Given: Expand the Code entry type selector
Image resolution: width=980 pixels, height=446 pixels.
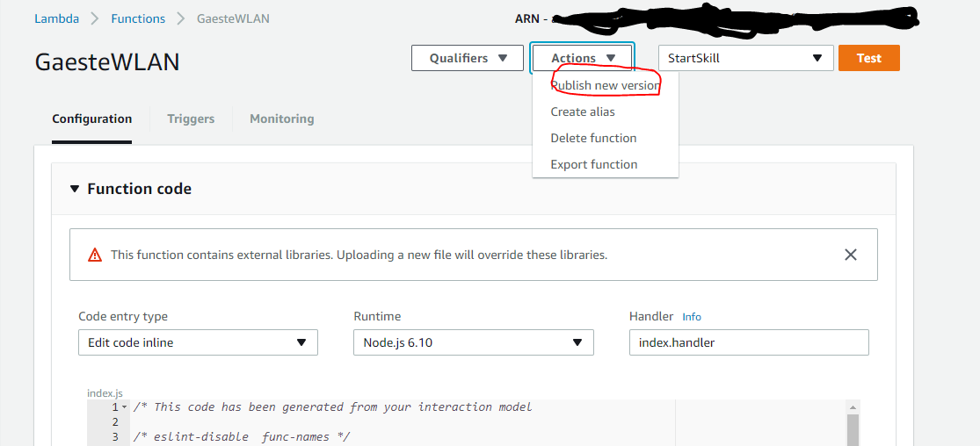Looking at the screenshot, I should (x=198, y=342).
